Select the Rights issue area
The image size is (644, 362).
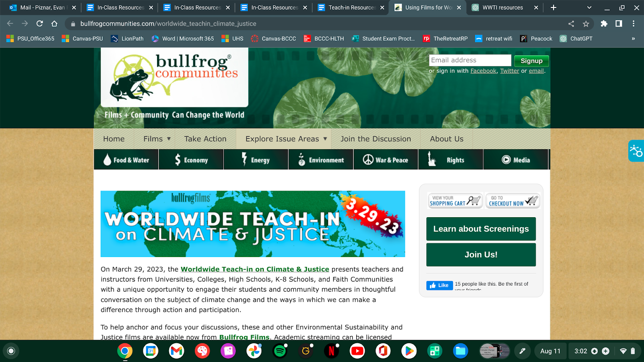coord(451,160)
